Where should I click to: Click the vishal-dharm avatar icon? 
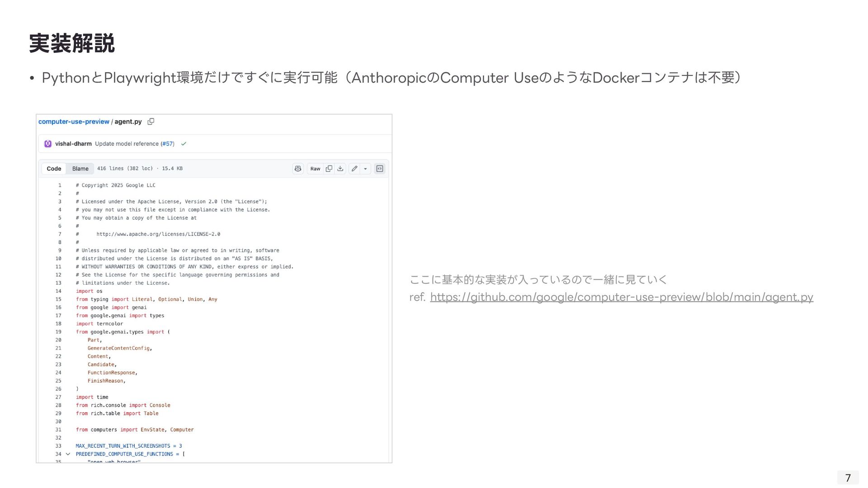[48, 144]
